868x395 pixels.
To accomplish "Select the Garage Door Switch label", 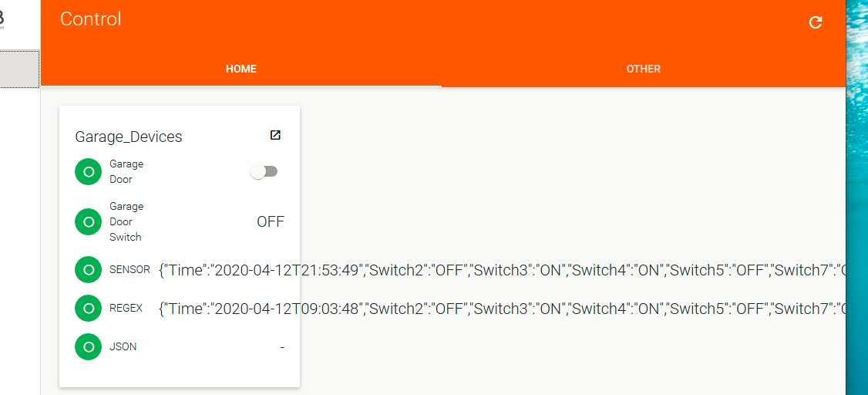I will (x=126, y=222).
